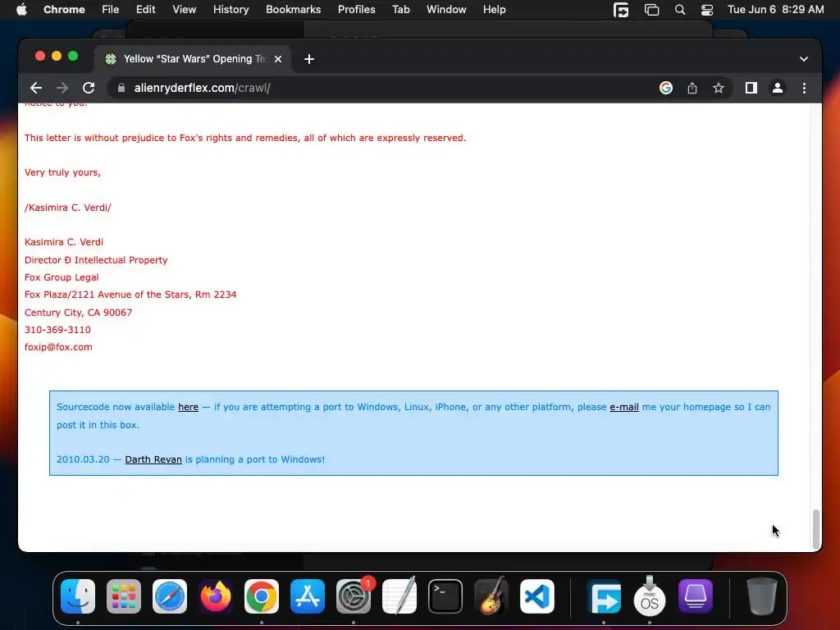The height and width of the screenshot is (630, 840).
Task: Click the foxip@fox.com address text
Action: pos(58,347)
